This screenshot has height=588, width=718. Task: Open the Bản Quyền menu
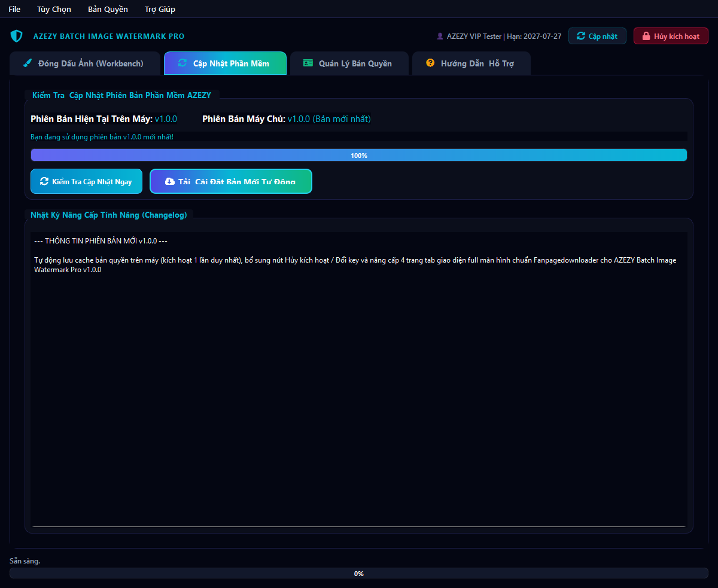point(108,9)
